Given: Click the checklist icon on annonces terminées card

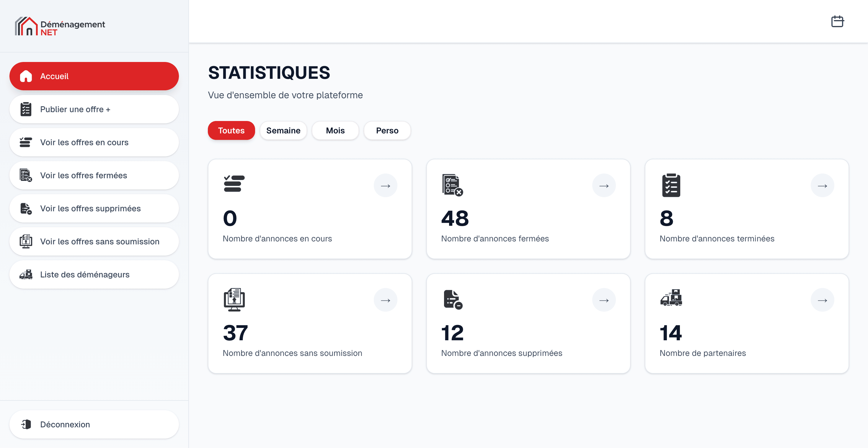Looking at the screenshot, I should coord(670,185).
